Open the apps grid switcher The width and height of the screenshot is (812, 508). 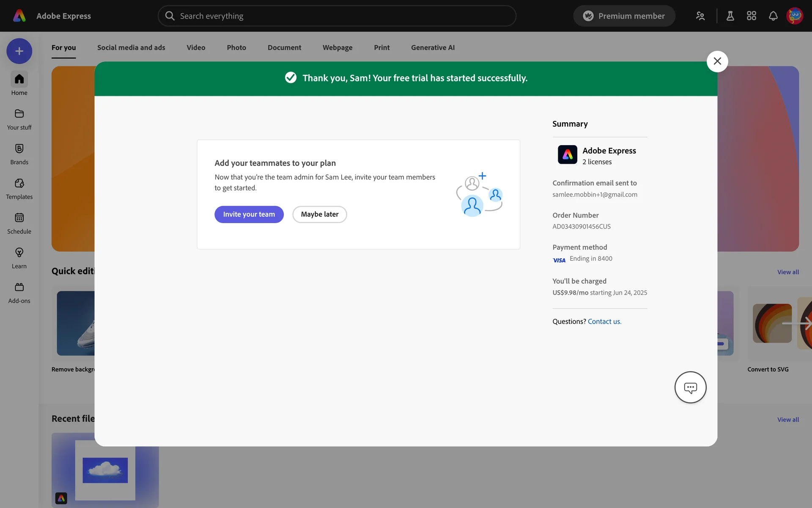(751, 16)
